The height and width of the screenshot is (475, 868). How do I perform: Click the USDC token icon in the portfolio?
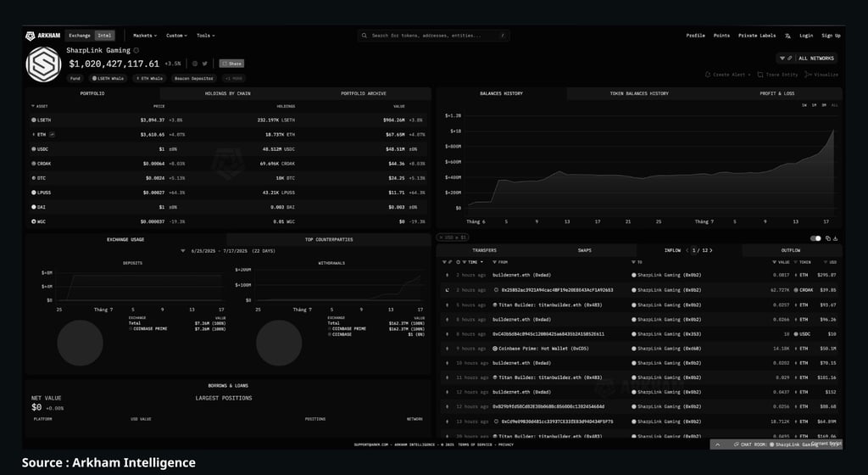point(34,149)
